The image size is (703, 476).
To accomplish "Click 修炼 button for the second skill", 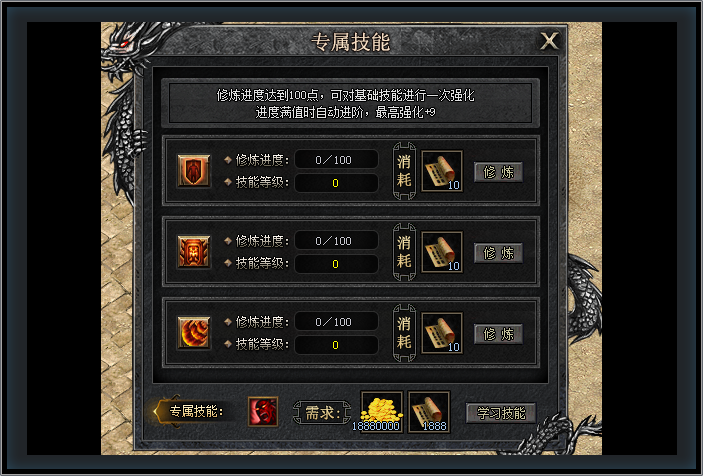I will point(499,253).
